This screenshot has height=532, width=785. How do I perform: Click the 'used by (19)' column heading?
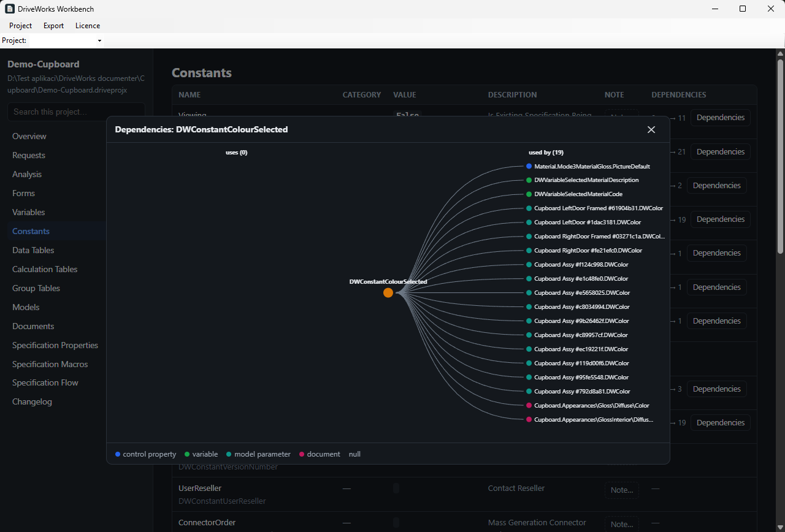[x=546, y=152]
